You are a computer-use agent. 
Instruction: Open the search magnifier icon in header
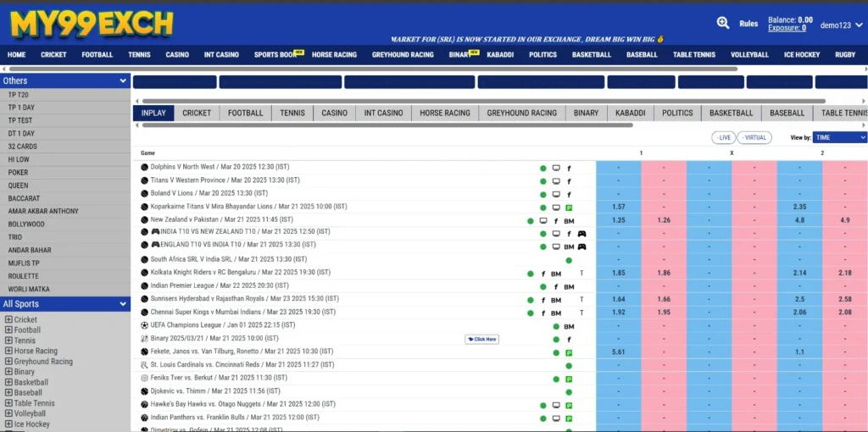click(x=723, y=23)
